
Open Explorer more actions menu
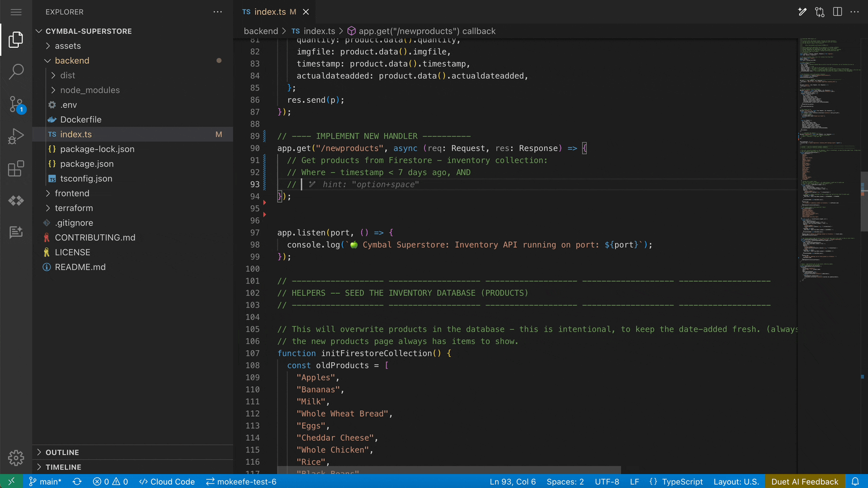coord(218,12)
